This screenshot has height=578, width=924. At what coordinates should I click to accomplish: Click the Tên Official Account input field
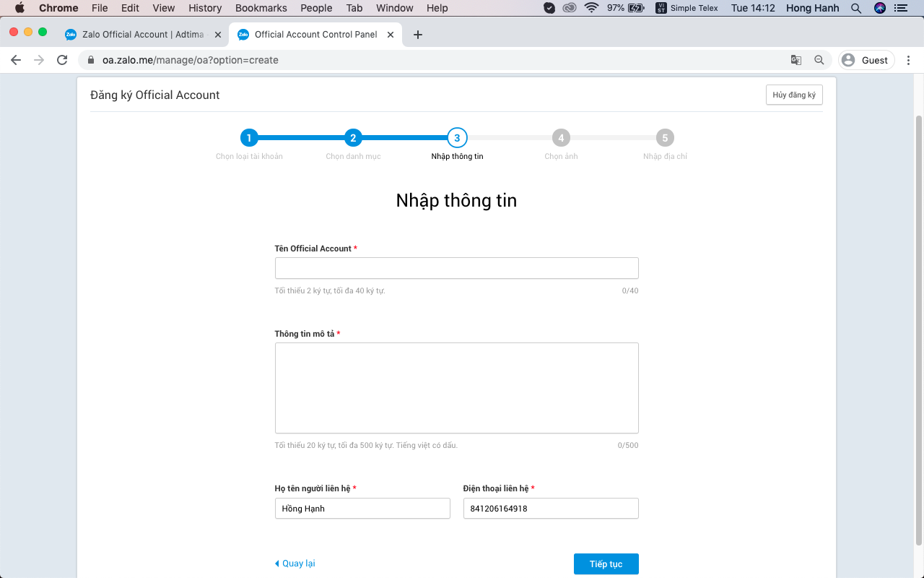click(457, 268)
